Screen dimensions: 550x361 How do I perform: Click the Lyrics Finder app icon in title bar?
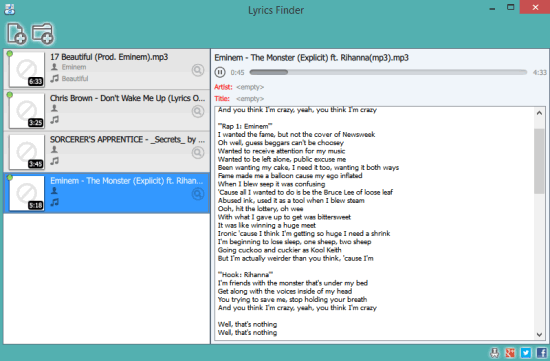(9, 9)
